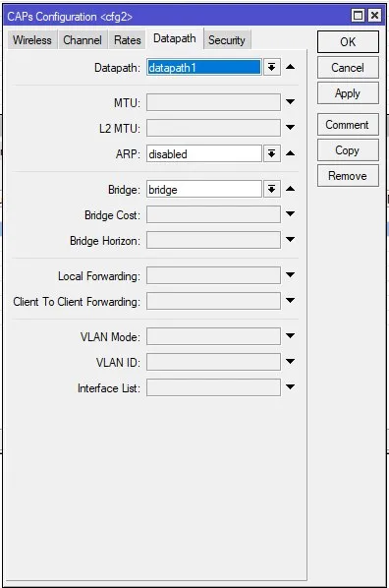Expand the MTU field arrow
389x588 pixels.
290,101
